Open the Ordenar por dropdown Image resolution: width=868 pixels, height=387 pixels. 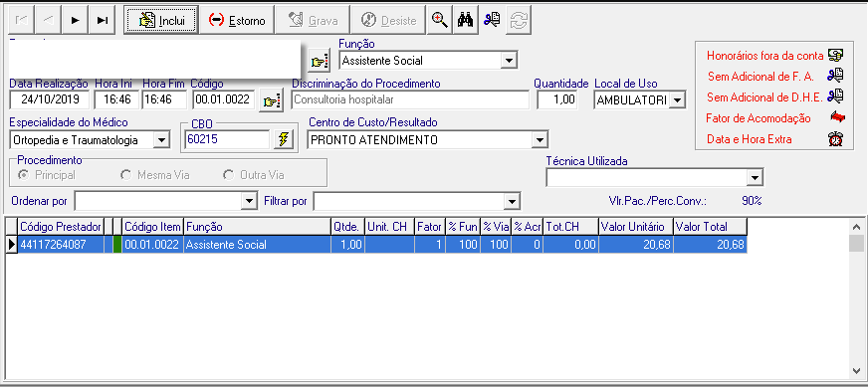pos(250,202)
